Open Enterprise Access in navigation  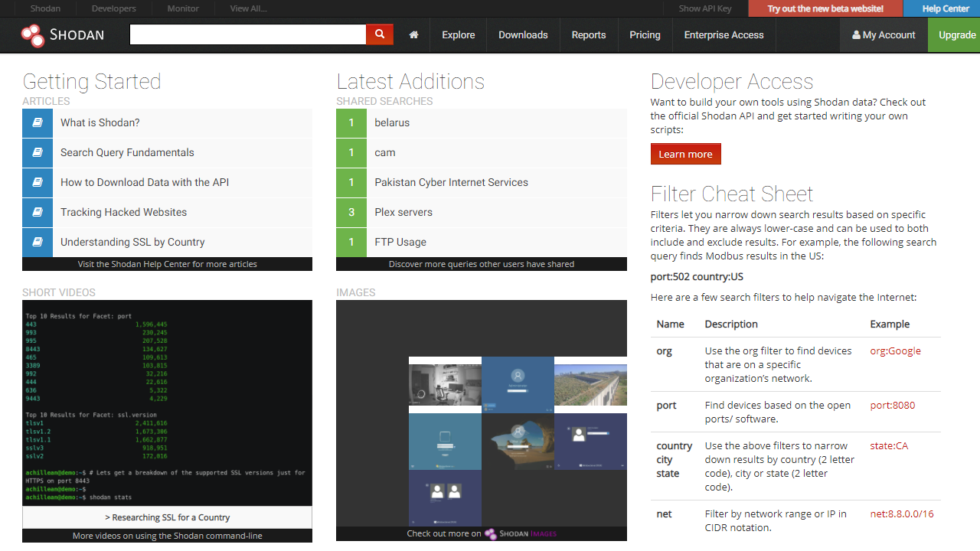coord(724,35)
